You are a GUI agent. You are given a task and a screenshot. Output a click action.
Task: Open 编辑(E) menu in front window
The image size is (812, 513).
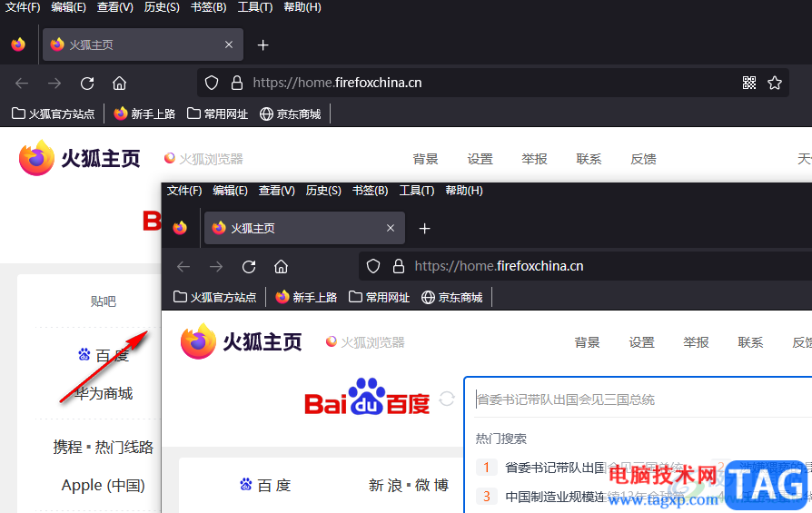[x=230, y=191]
